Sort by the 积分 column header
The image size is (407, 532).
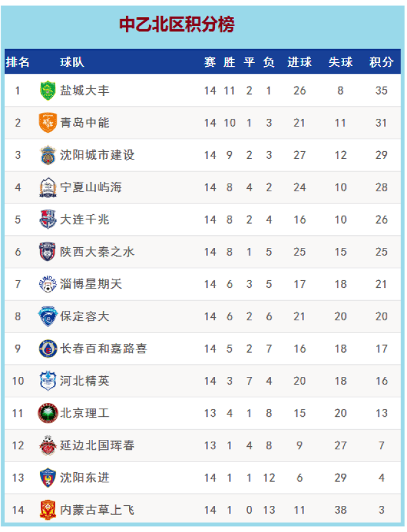coord(381,62)
